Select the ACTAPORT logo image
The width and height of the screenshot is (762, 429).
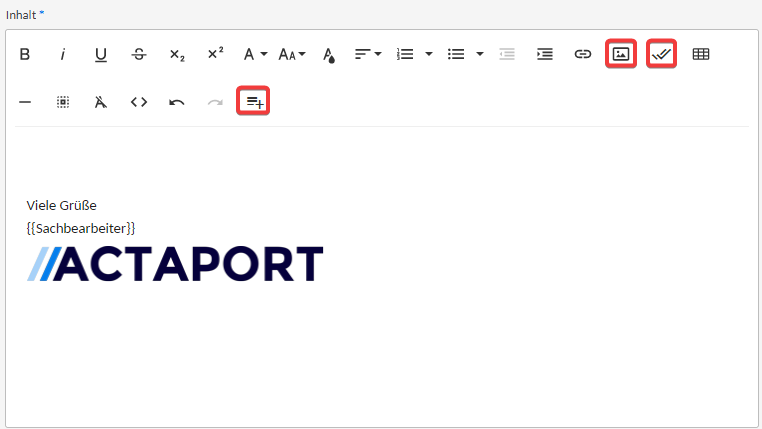point(175,264)
